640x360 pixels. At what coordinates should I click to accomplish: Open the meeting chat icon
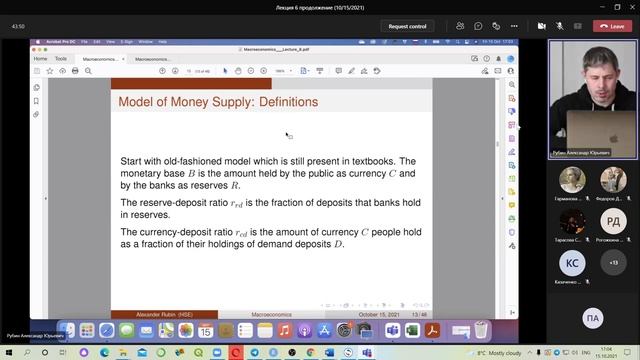[x=478, y=26]
